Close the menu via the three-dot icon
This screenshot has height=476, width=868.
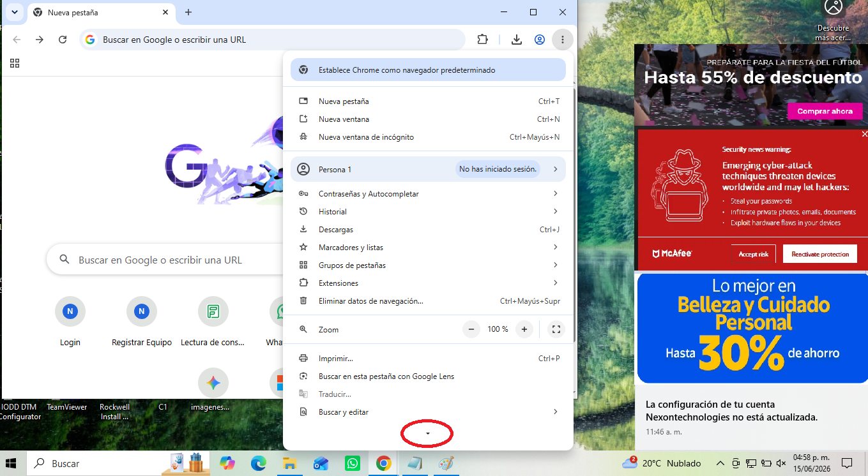click(x=563, y=40)
